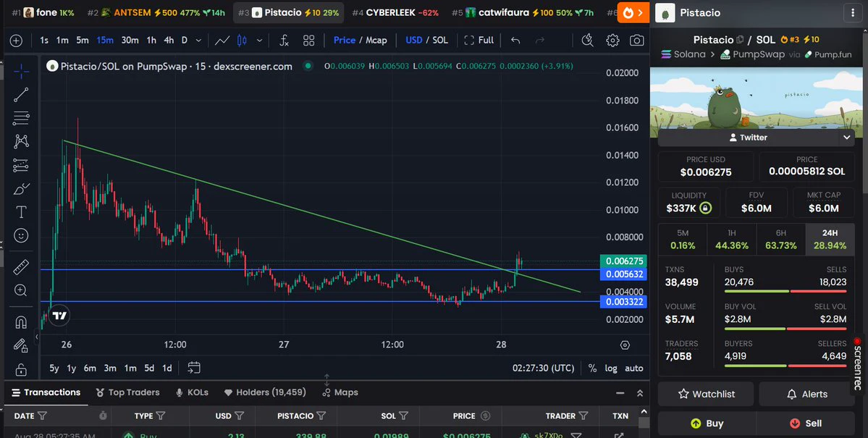Open the forecasting and measurement tools
The image size is (868, 438).
coord(21,165)
